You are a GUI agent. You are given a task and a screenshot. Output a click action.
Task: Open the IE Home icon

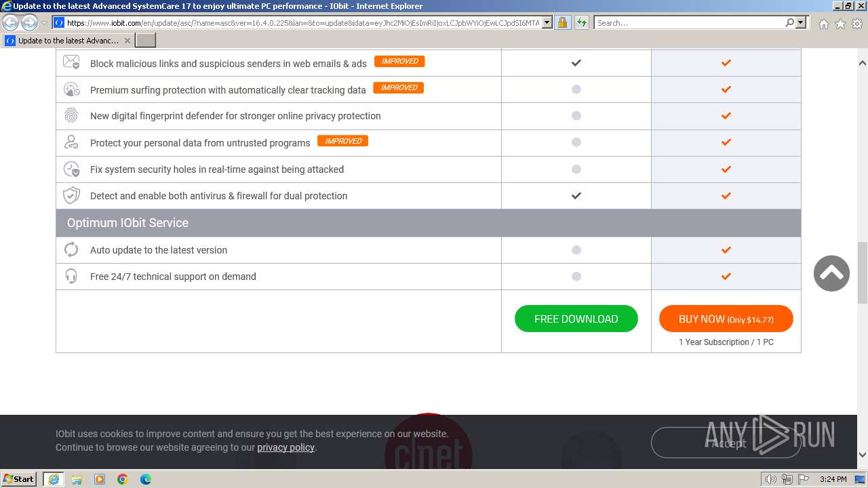point(823,24)
